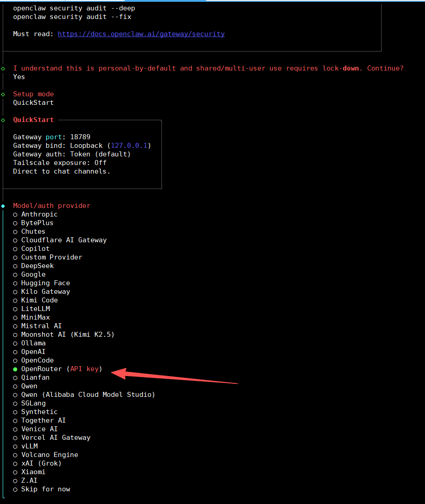
Task: Choose OpenAI as the provider
Action: [29, 352]
